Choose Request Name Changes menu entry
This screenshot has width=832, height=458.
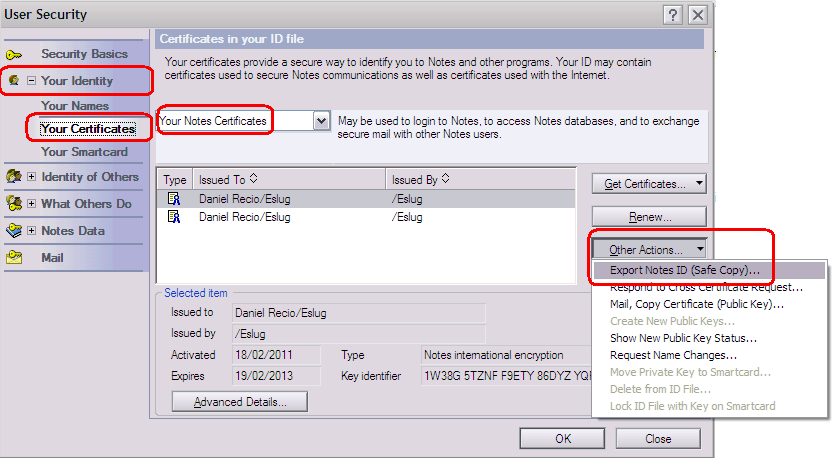coord(709,355)
